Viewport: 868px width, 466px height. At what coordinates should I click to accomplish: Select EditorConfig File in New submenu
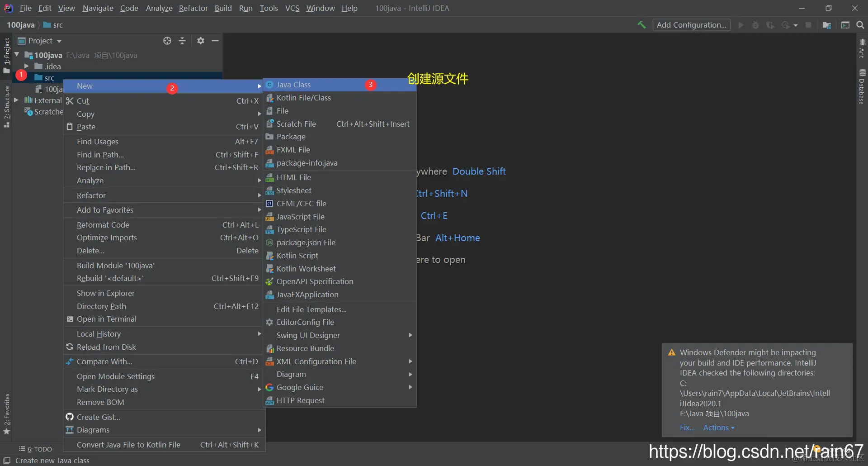coord(340,322)
